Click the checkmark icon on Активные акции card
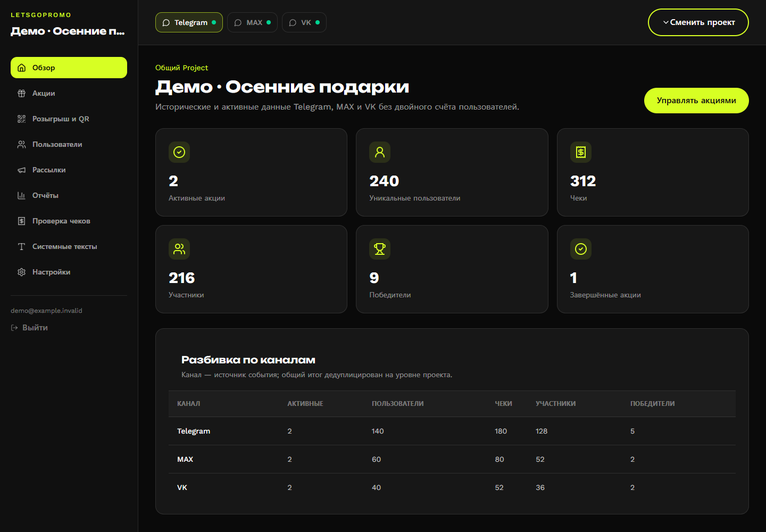Screen dimensions: 766x532 point(179,152)
